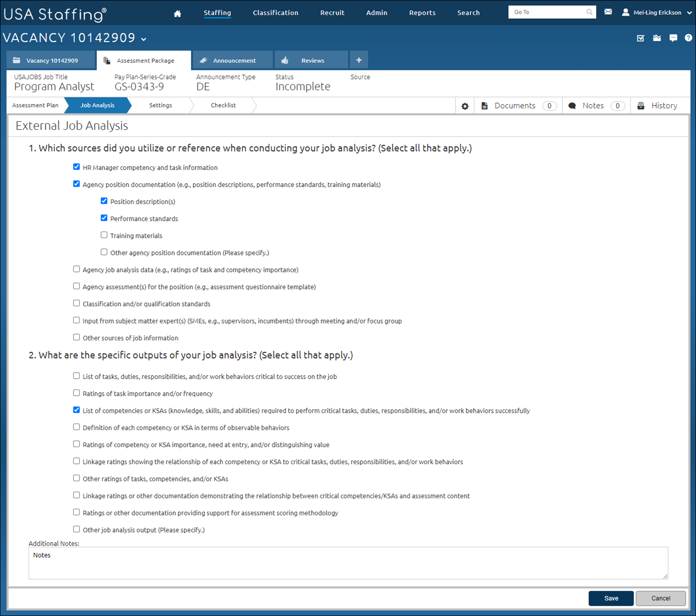Click the Save button
The width and height of the screenshot is (696, 616).
point(611,598)
